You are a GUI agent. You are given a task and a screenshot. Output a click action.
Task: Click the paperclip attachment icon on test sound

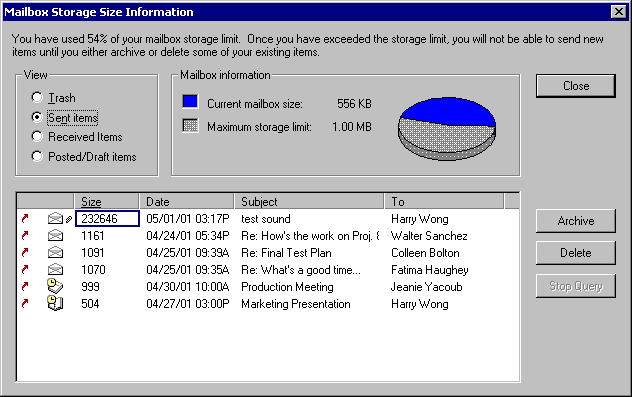point(69,220)
